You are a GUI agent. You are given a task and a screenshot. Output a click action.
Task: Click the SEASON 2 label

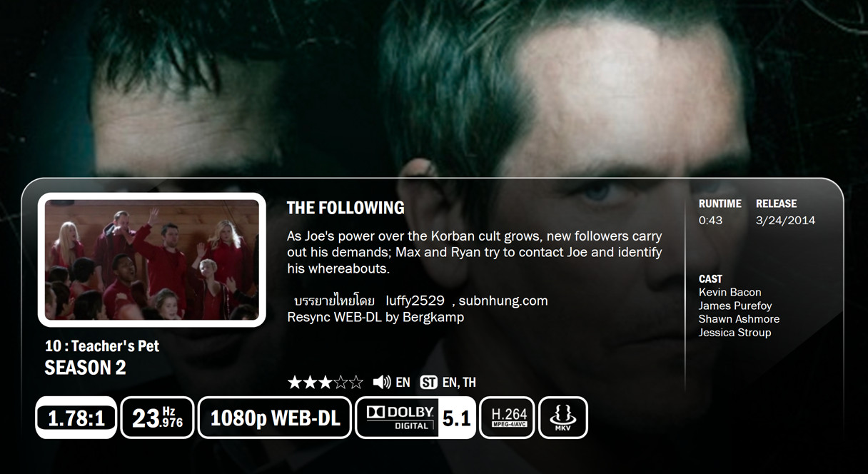85,368
